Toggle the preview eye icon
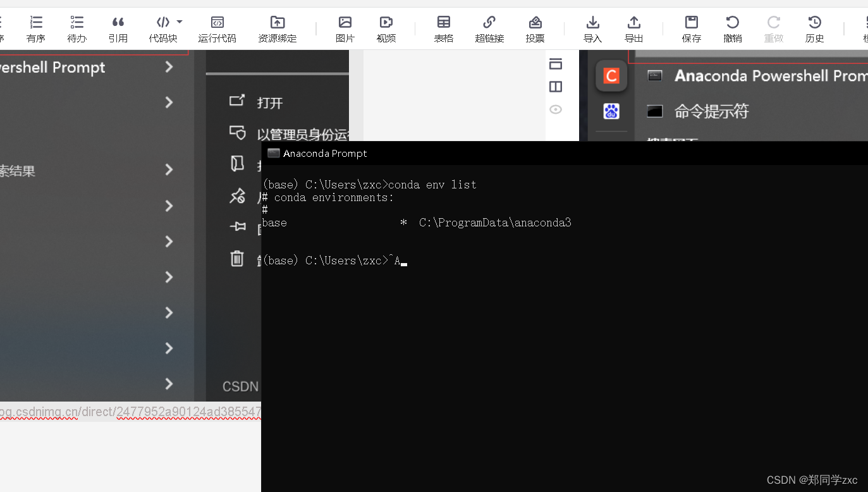868x492 pixels. click(556, 109)
